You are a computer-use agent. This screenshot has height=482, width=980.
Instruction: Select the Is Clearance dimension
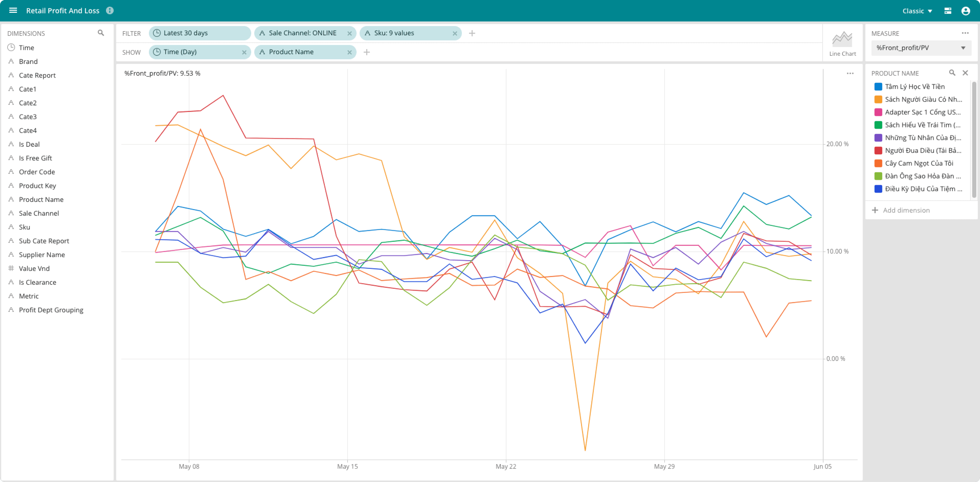tap(57, 282)
